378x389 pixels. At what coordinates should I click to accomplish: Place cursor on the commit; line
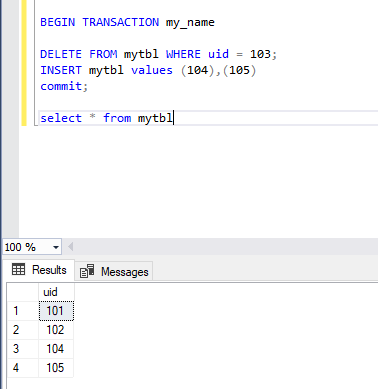tap(64, 86)
